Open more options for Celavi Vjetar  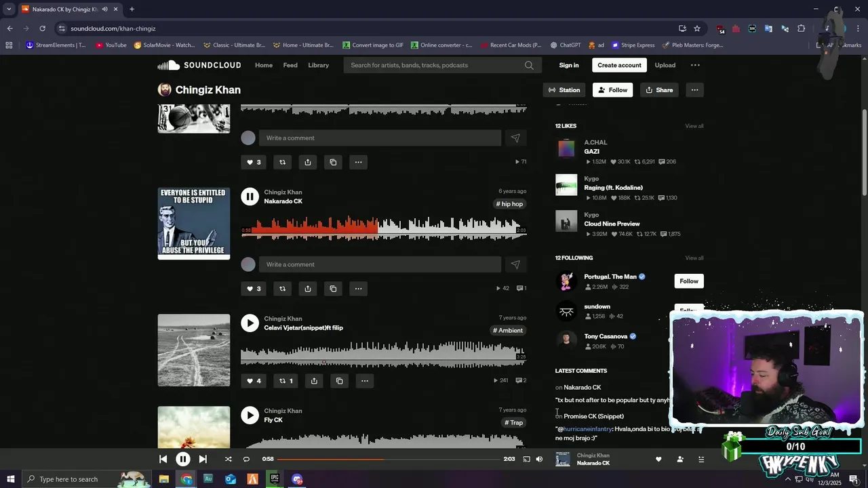pyautogui.click(x=364, y=381)
